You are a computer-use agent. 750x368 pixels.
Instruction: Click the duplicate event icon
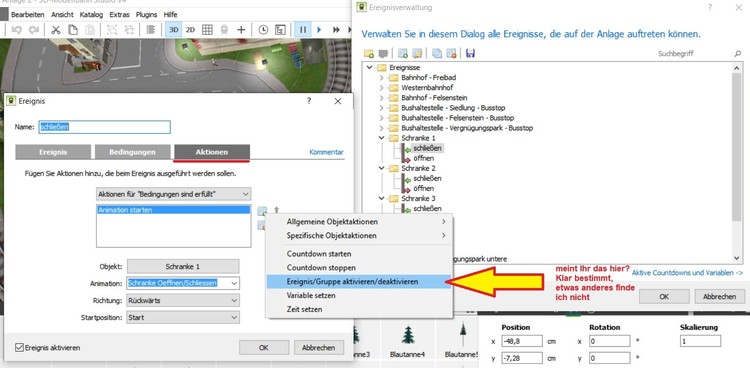(437, 53)
